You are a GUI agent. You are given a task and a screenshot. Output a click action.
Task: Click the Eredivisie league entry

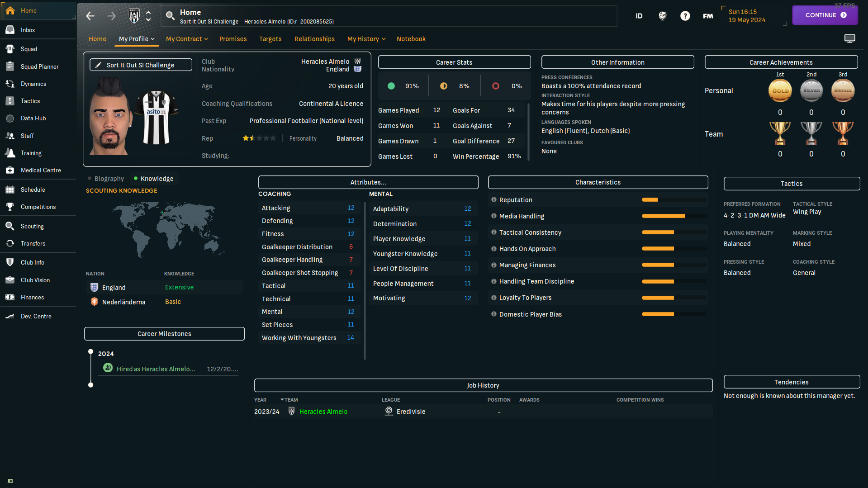[411, 412]
